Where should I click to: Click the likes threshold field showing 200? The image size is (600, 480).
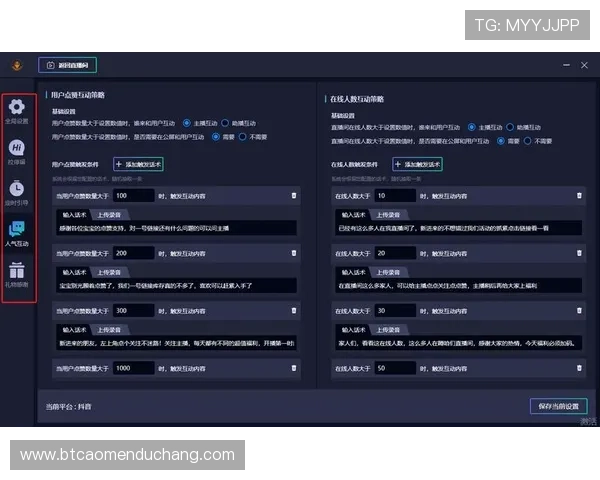(x=134, y=253)
